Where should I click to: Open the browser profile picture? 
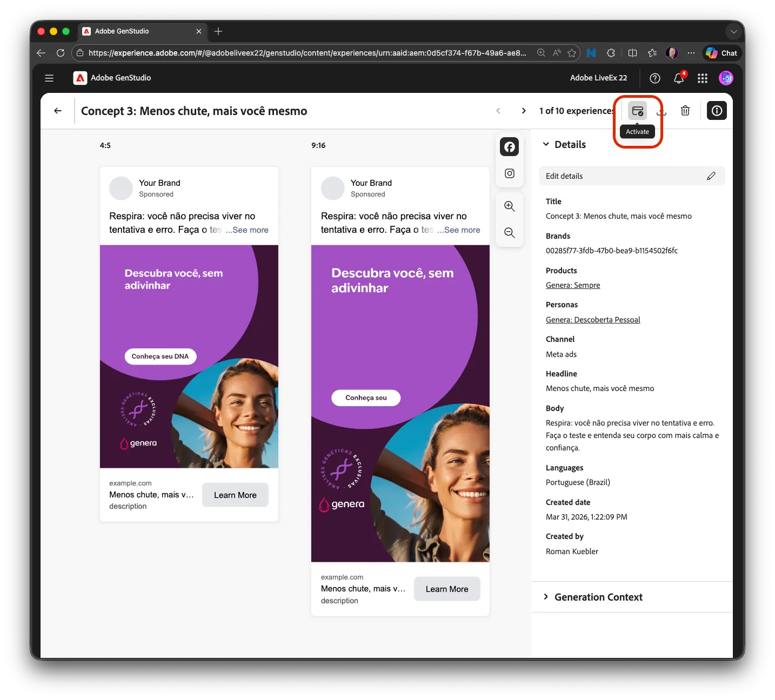[x=672, y=53]
